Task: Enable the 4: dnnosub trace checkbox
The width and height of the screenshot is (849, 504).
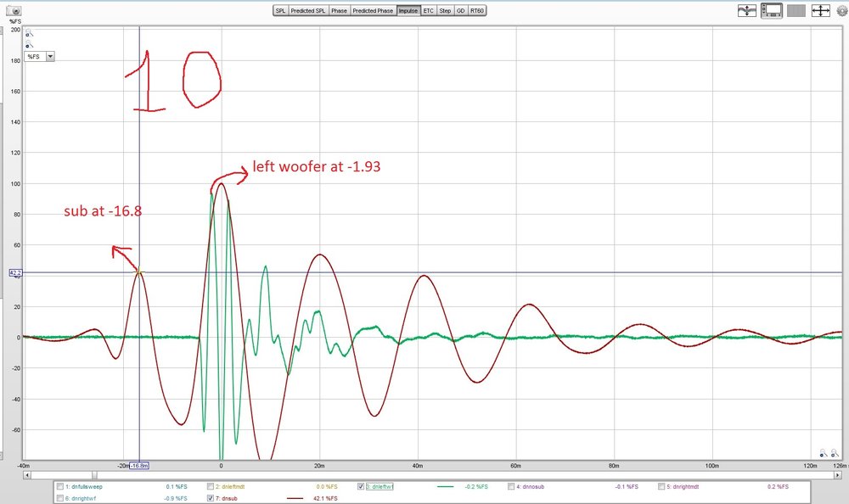Action: click(x=510, y=486)
